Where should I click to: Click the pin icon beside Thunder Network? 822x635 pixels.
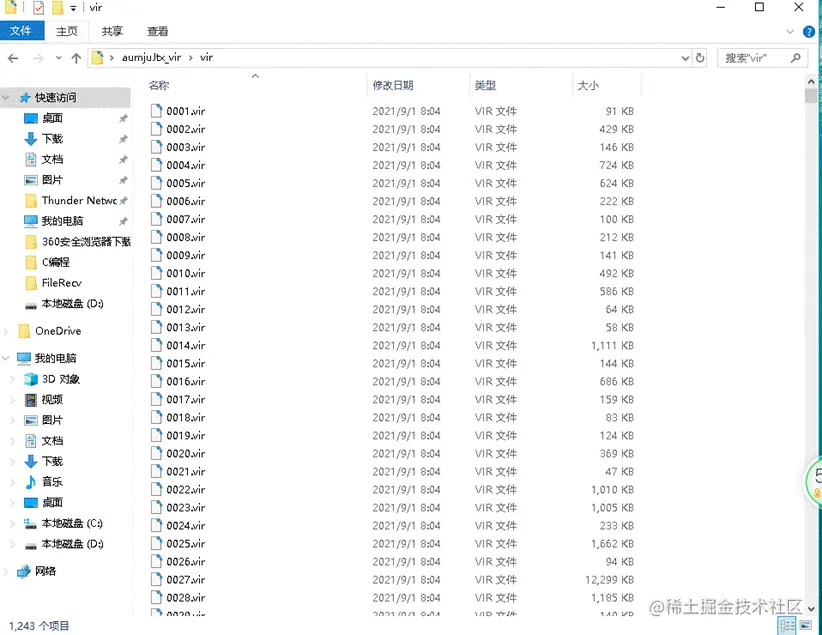point(123,200)
